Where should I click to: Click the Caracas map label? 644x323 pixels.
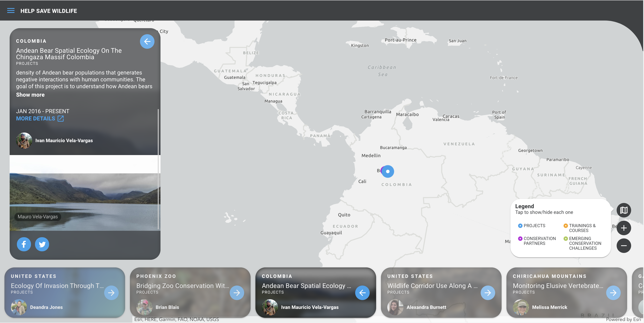(x=451, y=116)
